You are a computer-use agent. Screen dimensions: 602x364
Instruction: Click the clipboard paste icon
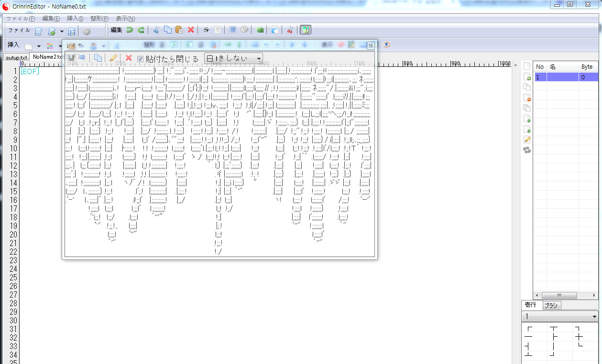pyautogui.click(x=179, y=30)
